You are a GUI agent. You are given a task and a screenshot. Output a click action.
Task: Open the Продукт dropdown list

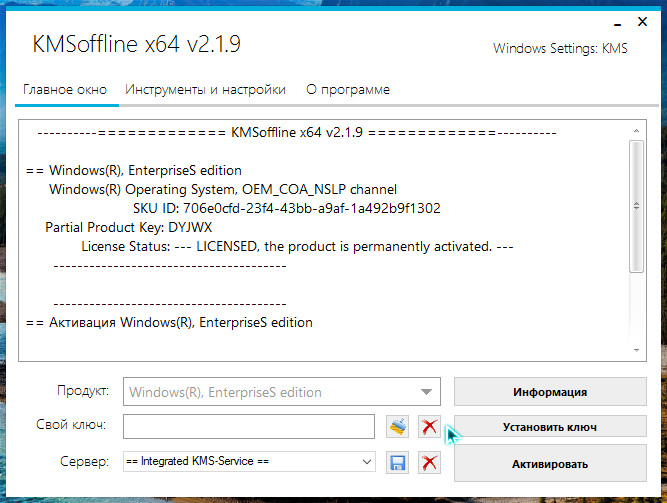pos(426,392)
